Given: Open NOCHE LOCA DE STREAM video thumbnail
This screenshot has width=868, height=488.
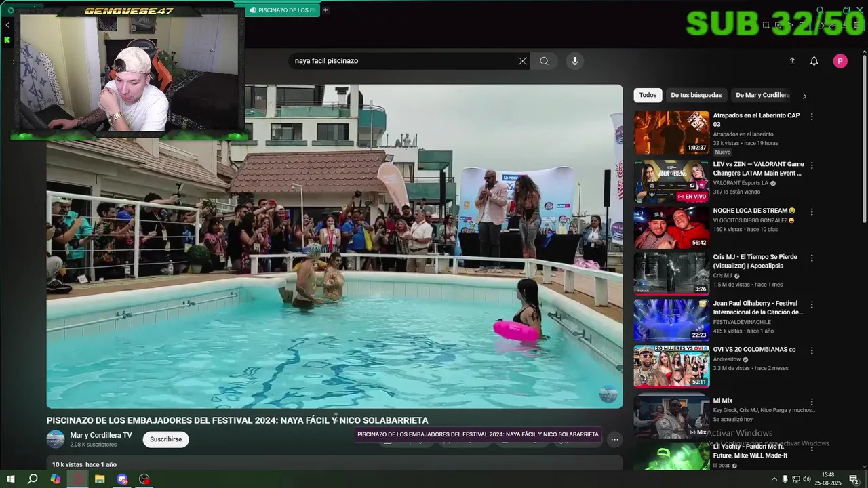Looking at the screenshot, I should coord(671,228).
